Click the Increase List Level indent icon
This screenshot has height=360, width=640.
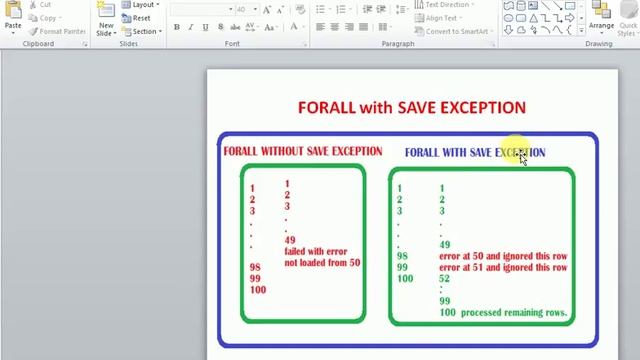tap(381, 9)
